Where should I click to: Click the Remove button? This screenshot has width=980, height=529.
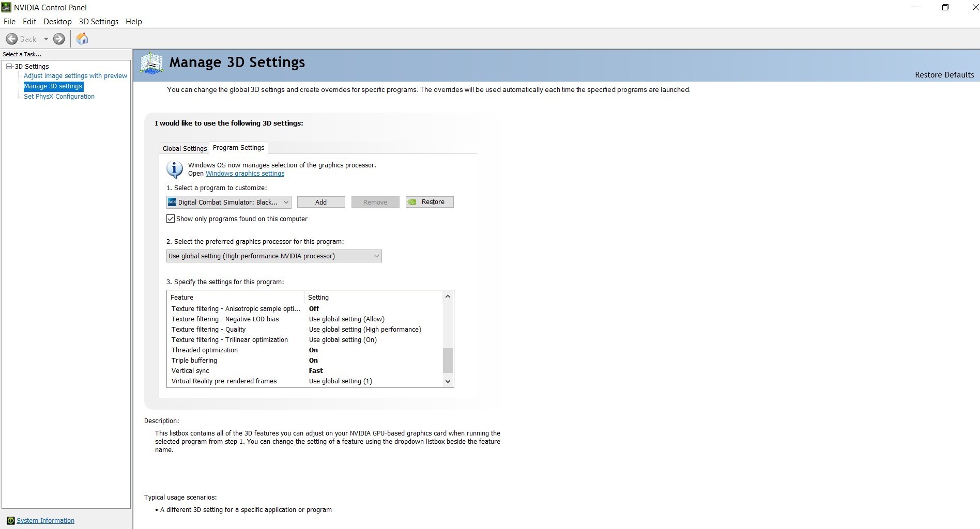click(x=375, y=202)
